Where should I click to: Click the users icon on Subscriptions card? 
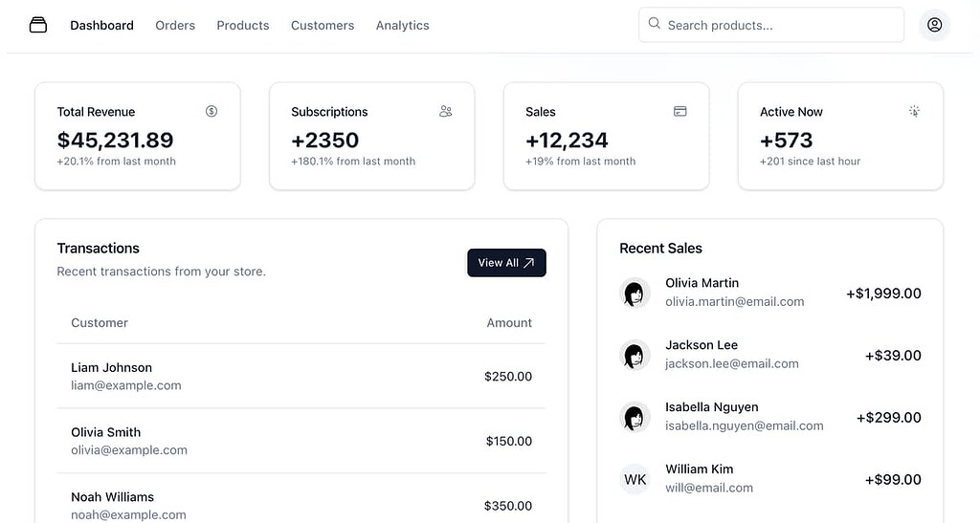[446, 111]
